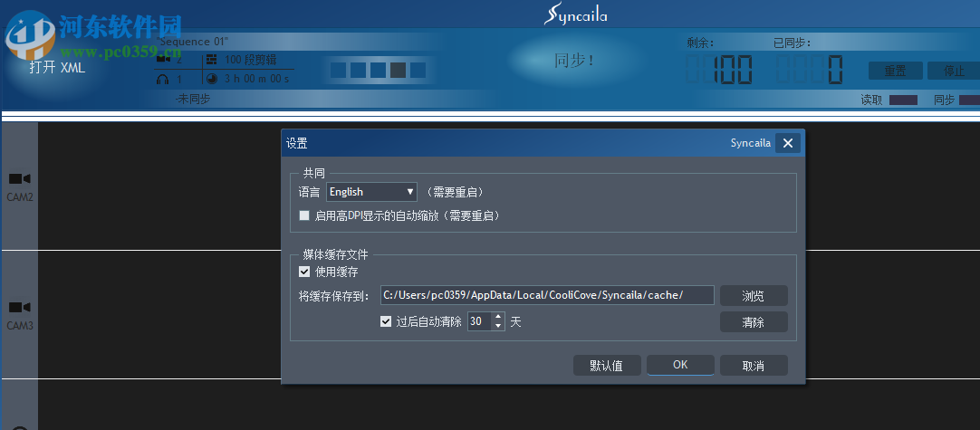
Task: Click the 重置 reset button
Action: (896, 71)
